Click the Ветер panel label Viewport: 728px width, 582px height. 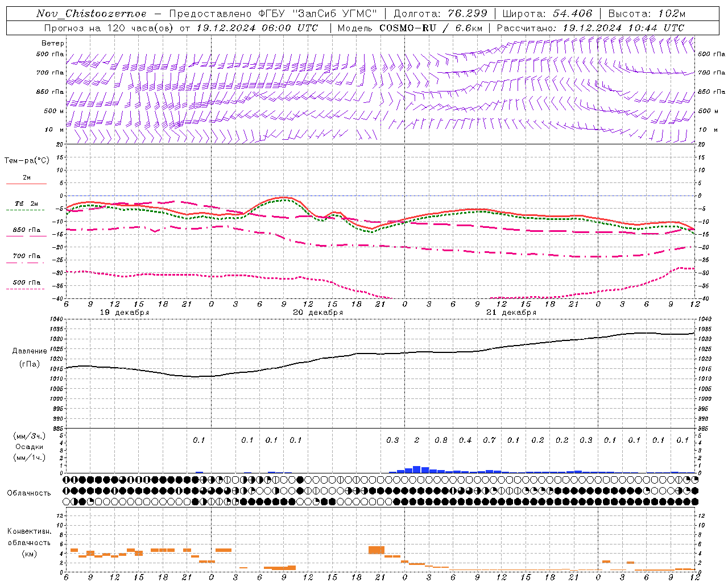(x=53, y=43)
